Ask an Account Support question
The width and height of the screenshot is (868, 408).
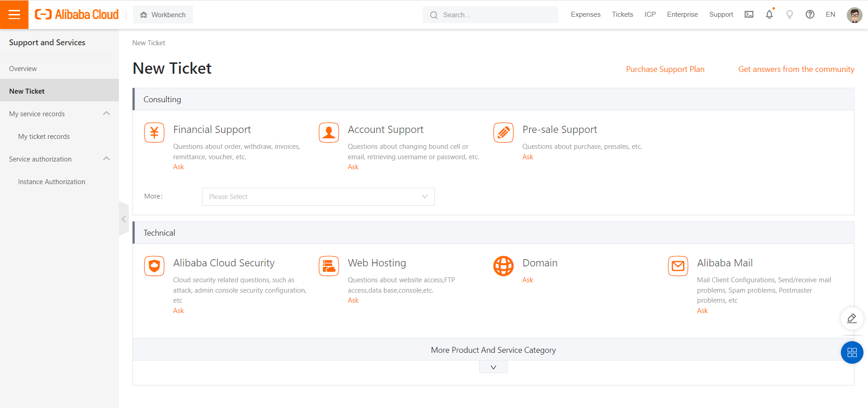pos(353,167)
